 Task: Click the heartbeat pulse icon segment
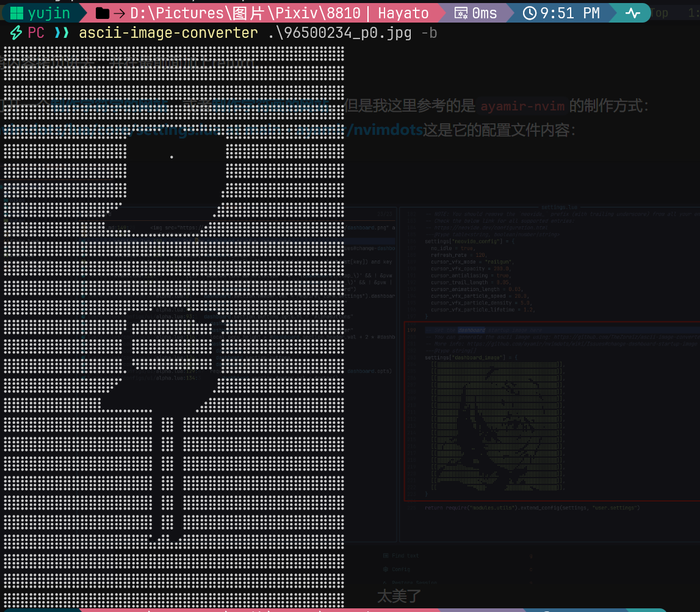[x=633, y=13]
